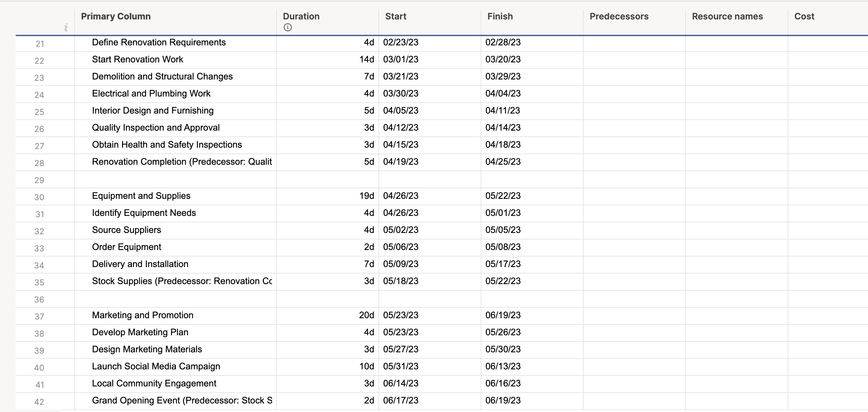Image resolution: width=868 pixels, height=412 pixels.
Task: Select the Predecessors column header
Action: click(x=618, y=16)
